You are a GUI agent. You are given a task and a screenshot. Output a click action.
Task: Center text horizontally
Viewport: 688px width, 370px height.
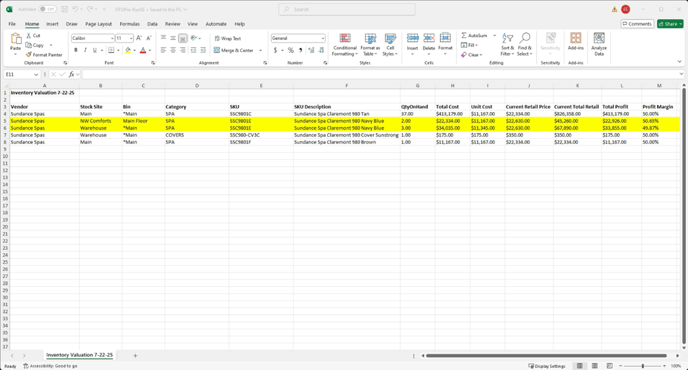coord(173,50)
